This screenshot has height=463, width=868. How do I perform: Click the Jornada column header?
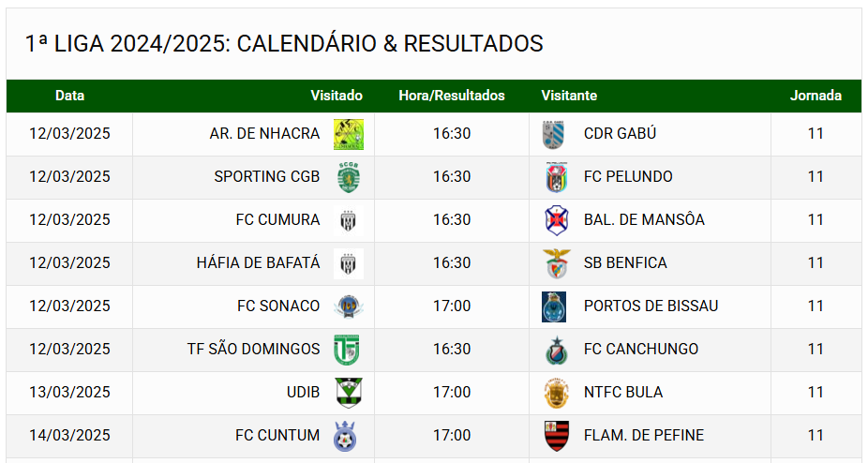click(816, 96)
